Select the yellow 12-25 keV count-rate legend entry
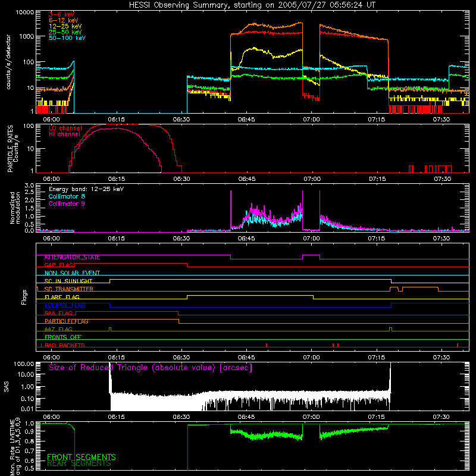The width and height of the screenshot is (476, 476). [65, 26]
